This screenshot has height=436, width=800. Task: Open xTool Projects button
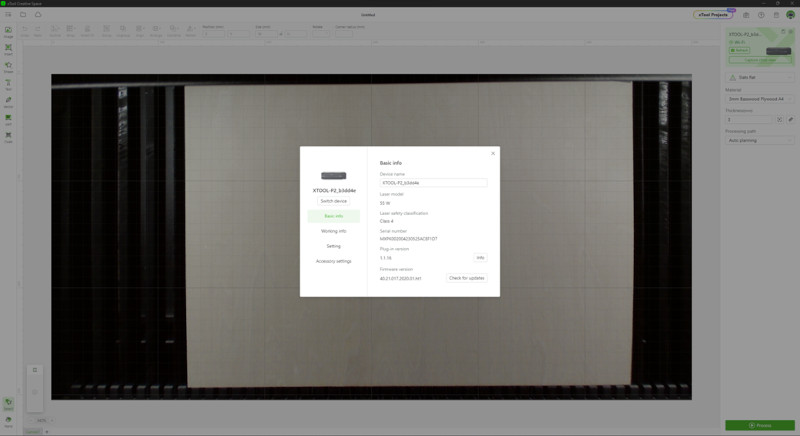[713, 15]
